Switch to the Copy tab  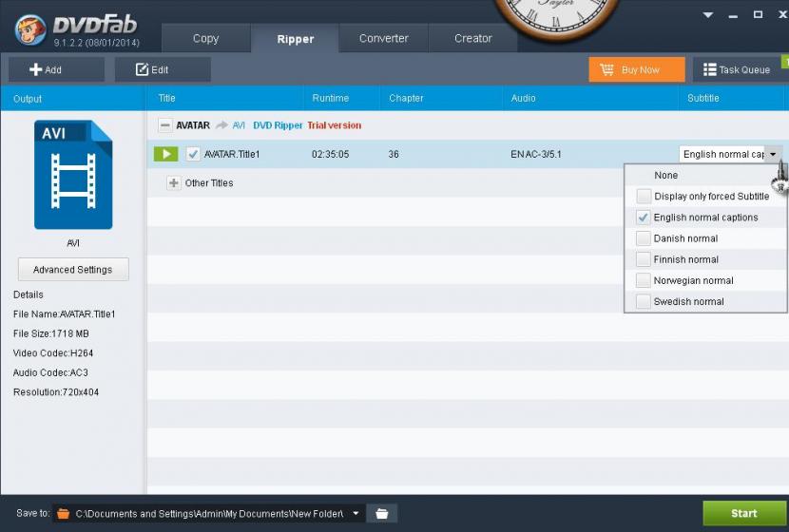coord(205,39)
